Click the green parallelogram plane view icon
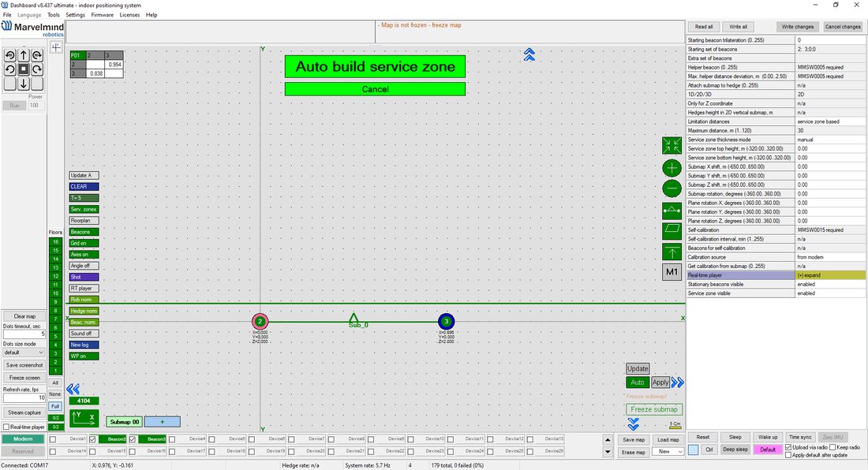 [672, 229]
